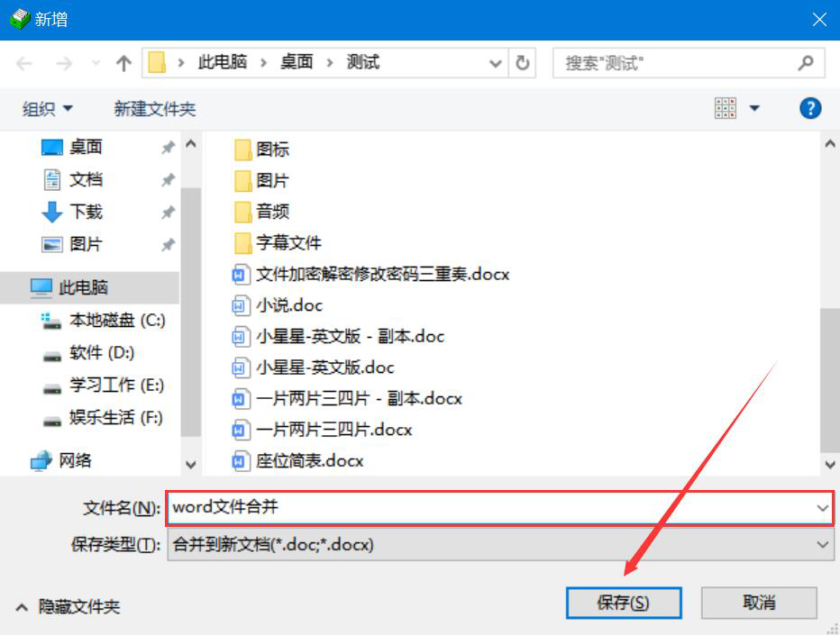Viewport: 840px width, 635px height.
Task: Select 本地磁盘 (C:) drive
Action: click(104, 320)
